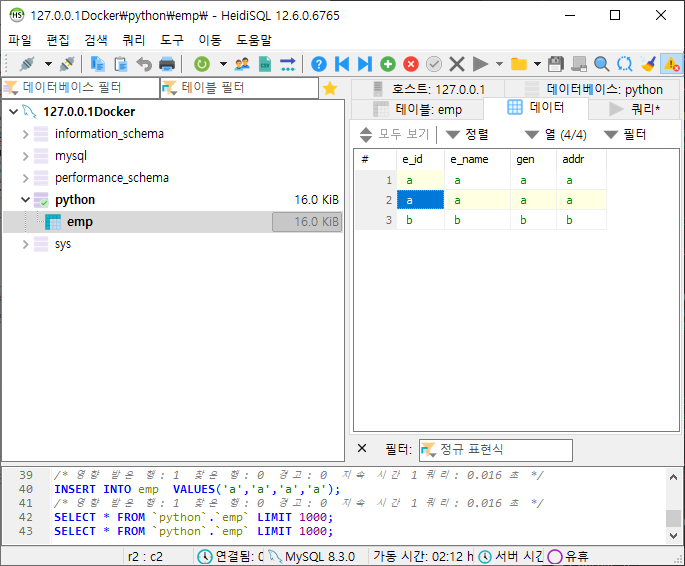Open the 정렬 sort dropdown
Viewport: 685px width, 566px height.
(467, 134)
